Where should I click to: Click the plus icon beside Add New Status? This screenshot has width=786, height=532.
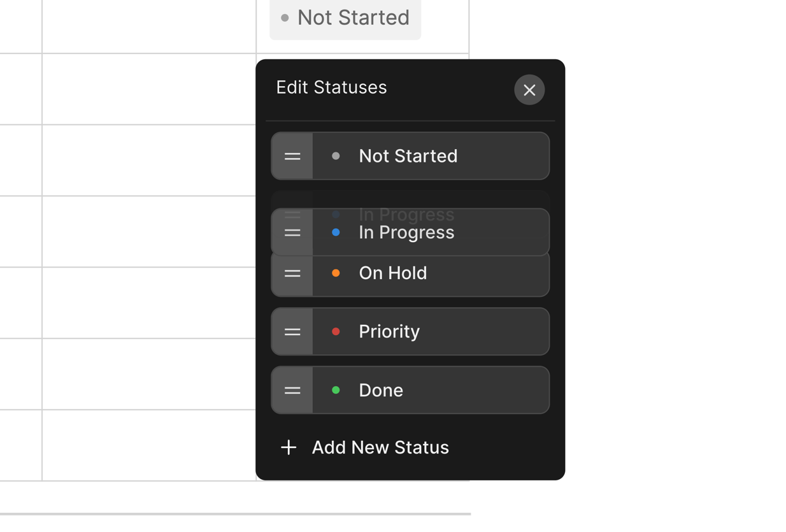point(289,447)
